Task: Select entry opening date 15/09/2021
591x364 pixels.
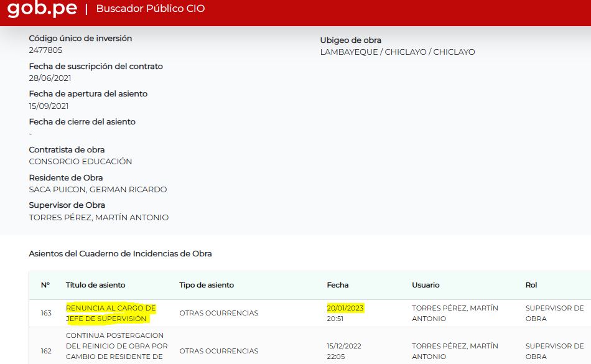Action: point(49,106)
